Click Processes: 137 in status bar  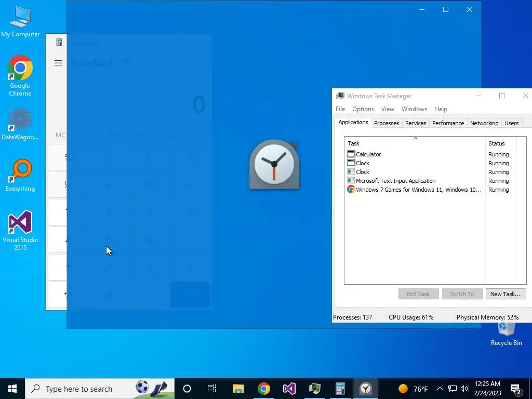click(353, 317)
